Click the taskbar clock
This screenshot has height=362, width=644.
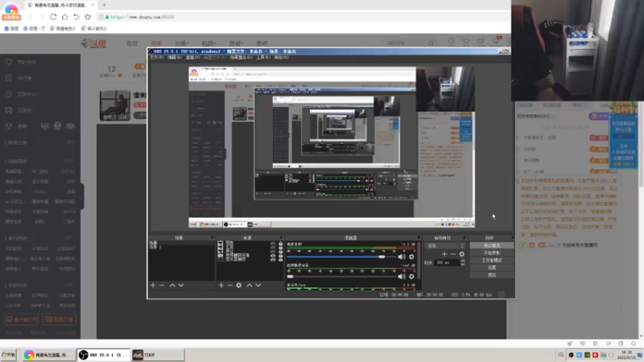[627, 355]
